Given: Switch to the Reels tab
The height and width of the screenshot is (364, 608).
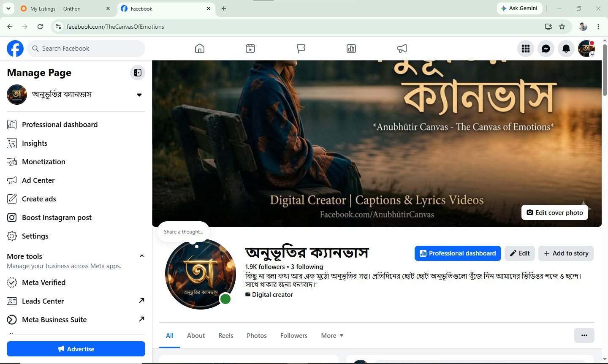Looking at the screenshot, I should point(226,336).
